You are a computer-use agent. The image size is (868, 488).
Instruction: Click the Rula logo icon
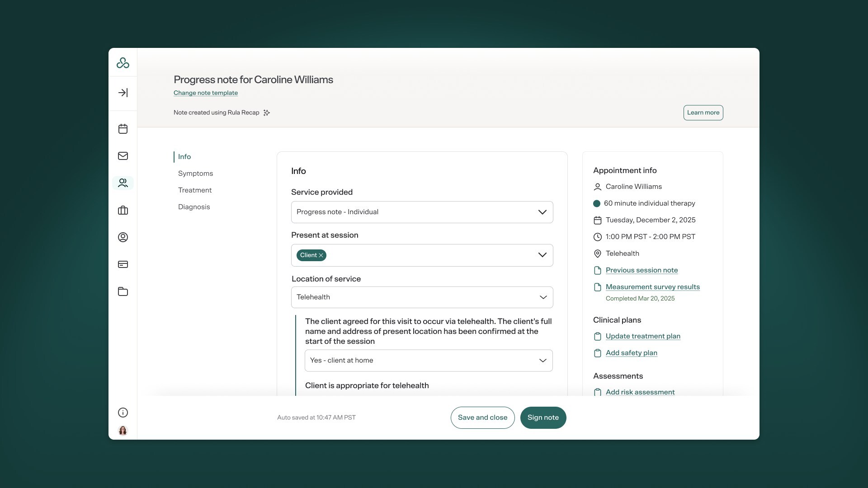(x=123, y=63)
